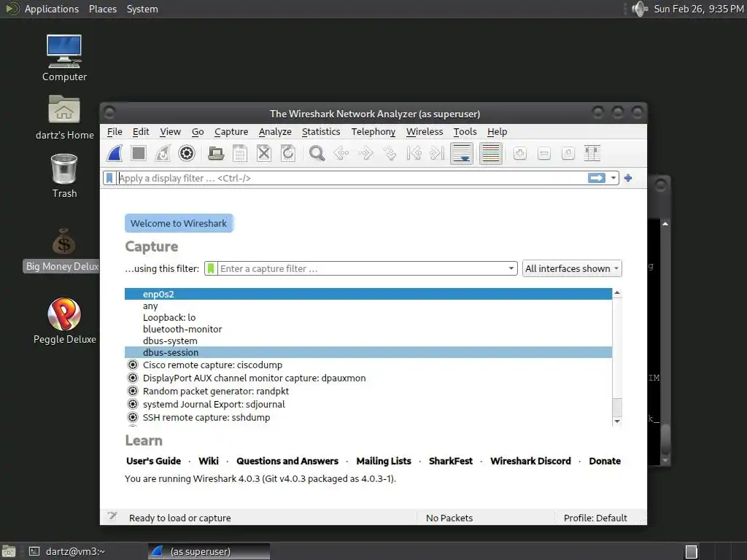This screenshot has height=560, width=747.
Task: Click go to specified packet icon
Action: tap(390, 153)
